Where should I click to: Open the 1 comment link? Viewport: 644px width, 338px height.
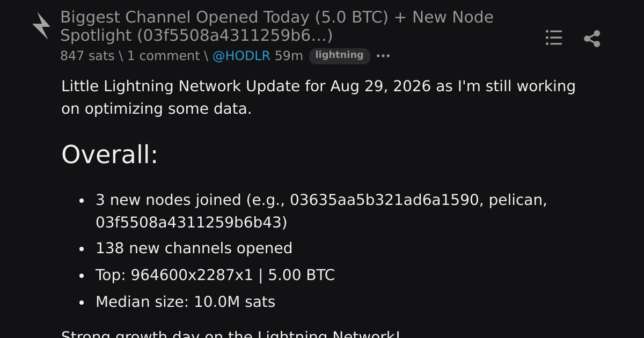[x=163, y=56]
